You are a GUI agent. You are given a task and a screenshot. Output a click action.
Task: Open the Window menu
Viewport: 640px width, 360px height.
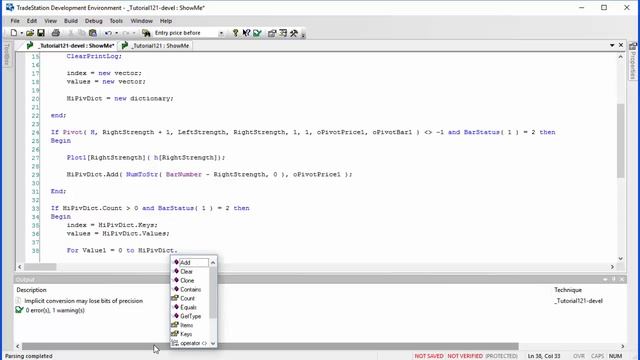142,21
